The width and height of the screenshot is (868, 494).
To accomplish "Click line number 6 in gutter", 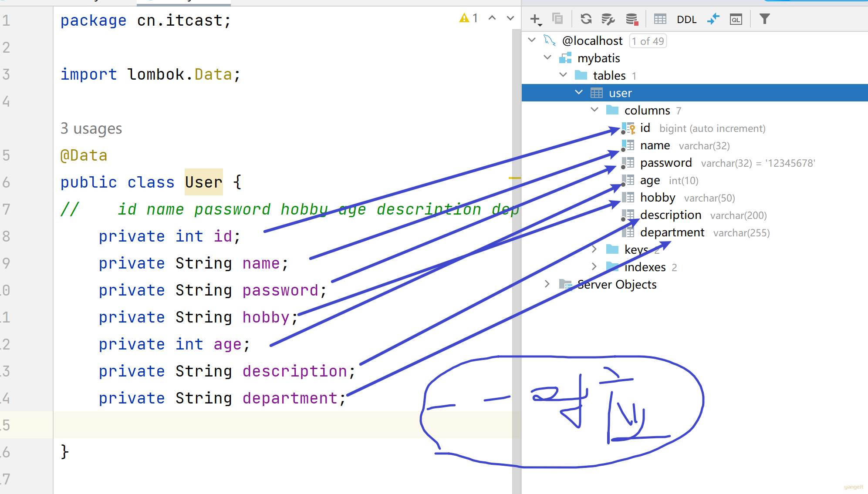I will click(x=6, y=182).
